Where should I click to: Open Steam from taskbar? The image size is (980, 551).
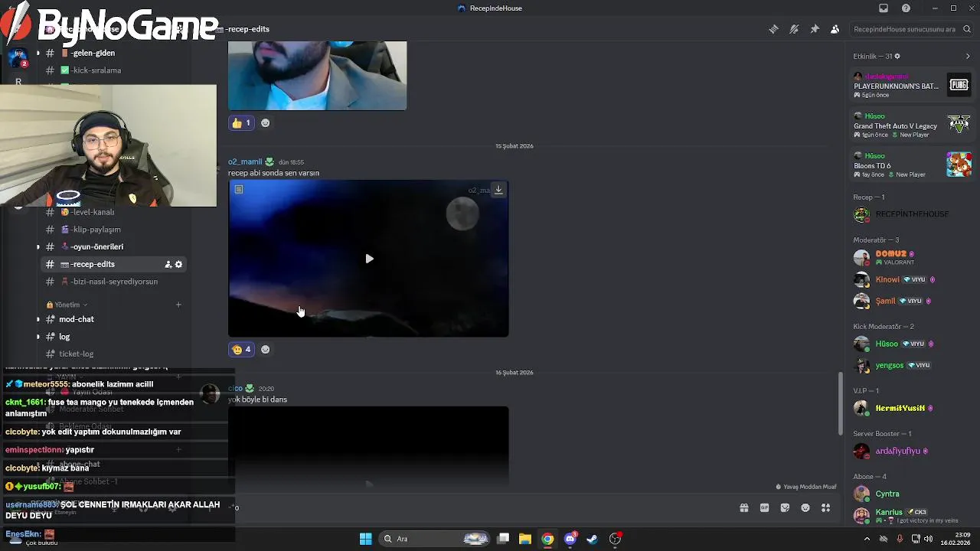point(592,539)
